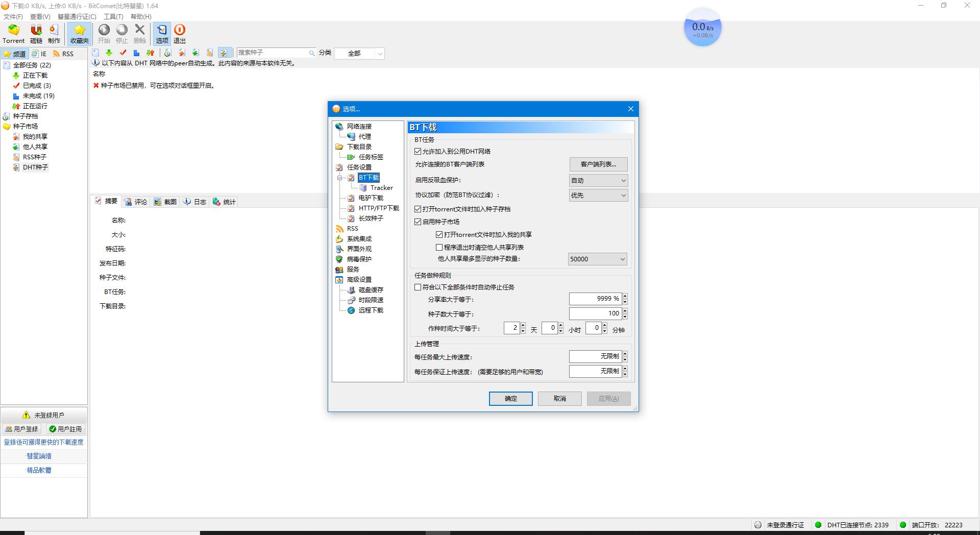This screenshot has width=980, height=535.
Task: Open 协议加密 dropdown set to 优先
Action: click(x=598, y=195)
